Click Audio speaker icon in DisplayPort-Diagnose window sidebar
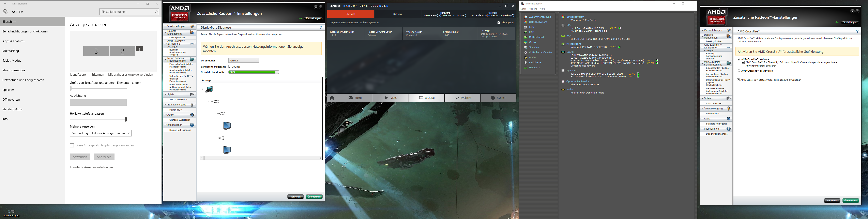868x219 pixels. (x=192, y=115)
